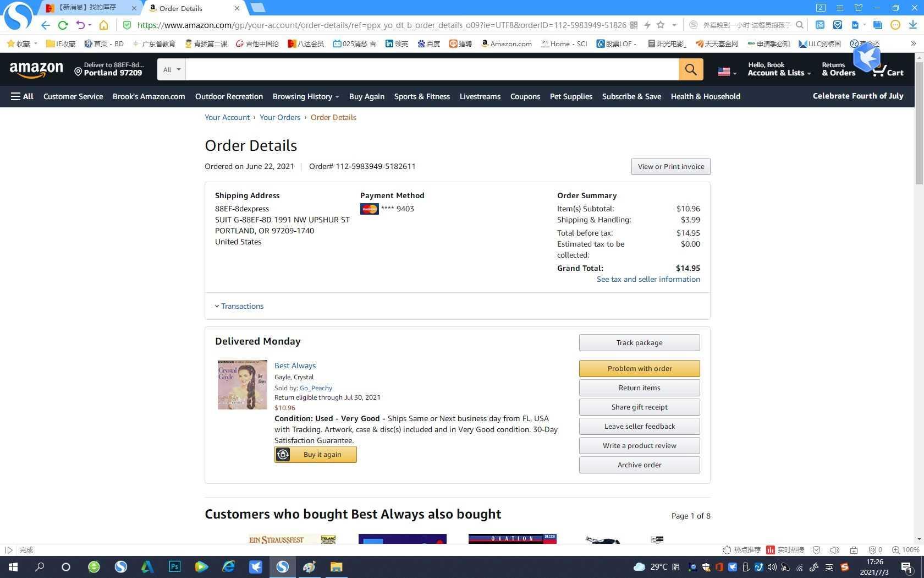Click the Track package button
The height and width of the screenshot is (578, 924).
[639, 342]
